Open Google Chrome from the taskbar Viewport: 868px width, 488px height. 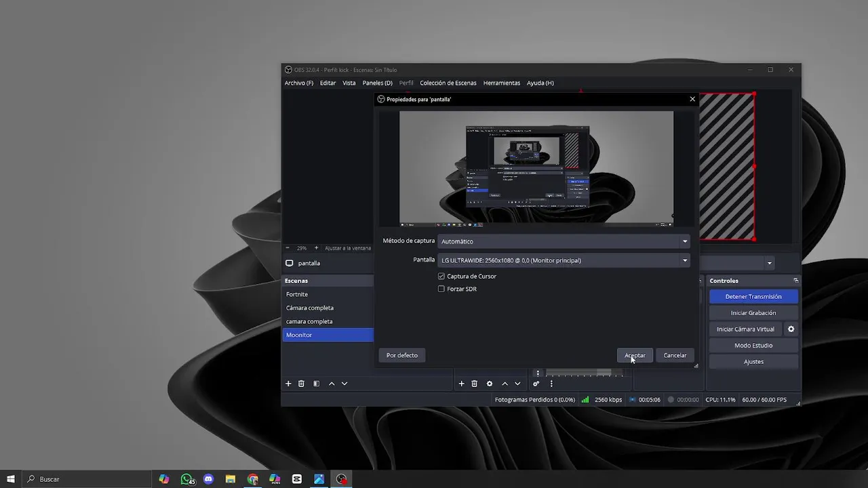253,479
